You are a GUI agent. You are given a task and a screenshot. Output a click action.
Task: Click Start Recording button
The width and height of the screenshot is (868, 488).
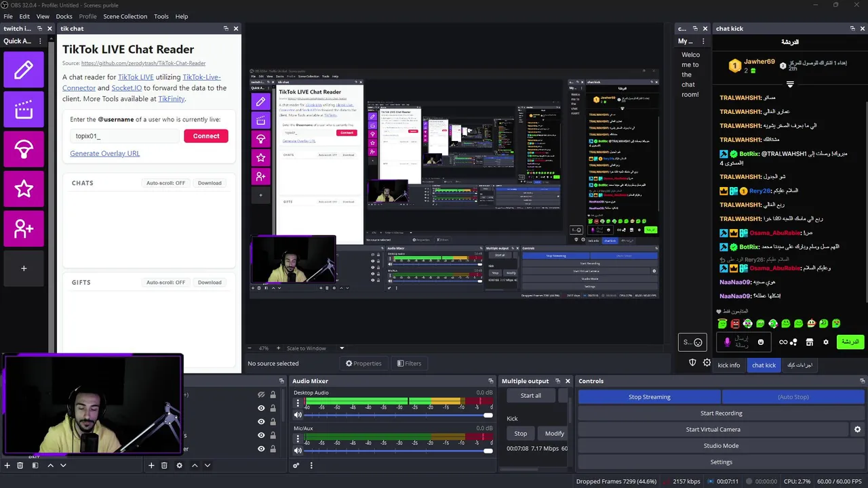point(722,413)
